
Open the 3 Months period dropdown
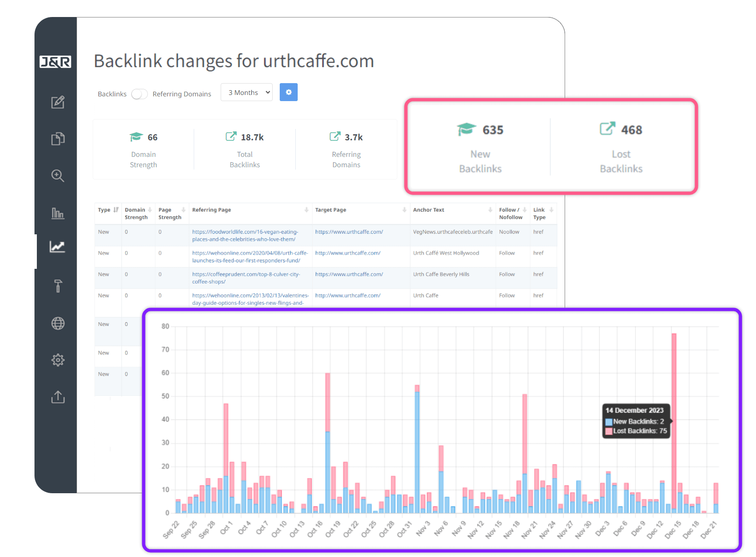point(247,93)
